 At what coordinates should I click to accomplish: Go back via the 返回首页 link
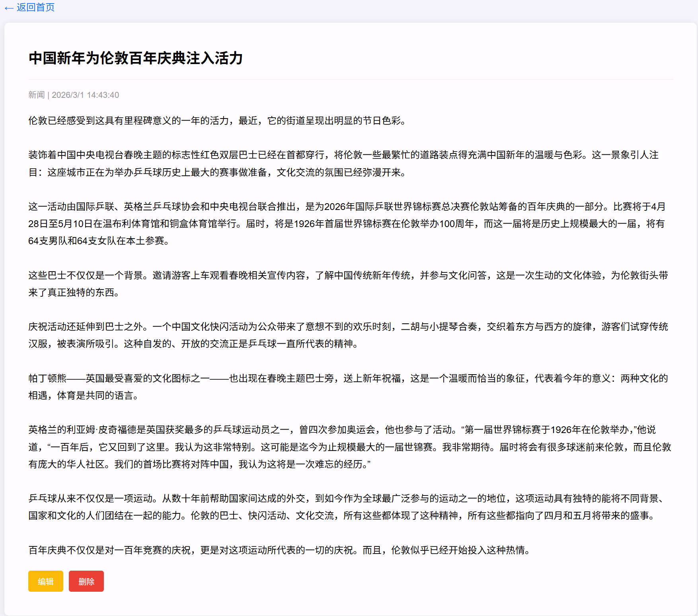coord(29,8)
